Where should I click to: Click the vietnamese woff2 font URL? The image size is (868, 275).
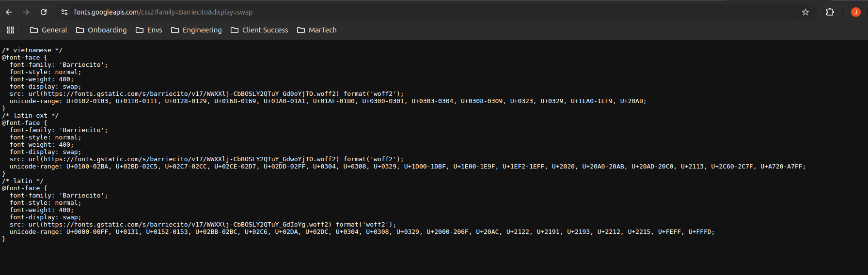pyautogui.click(x=184, y=94)
